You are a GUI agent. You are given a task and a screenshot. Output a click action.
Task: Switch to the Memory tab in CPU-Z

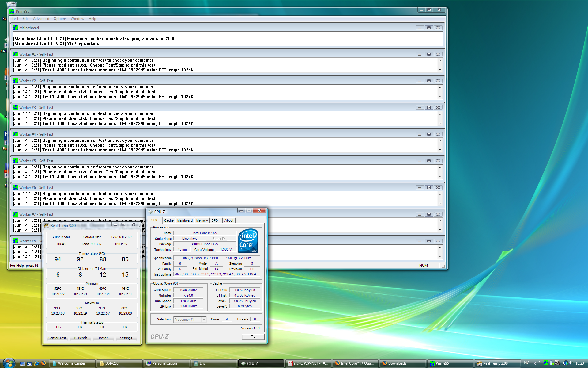tap(202, 220)
